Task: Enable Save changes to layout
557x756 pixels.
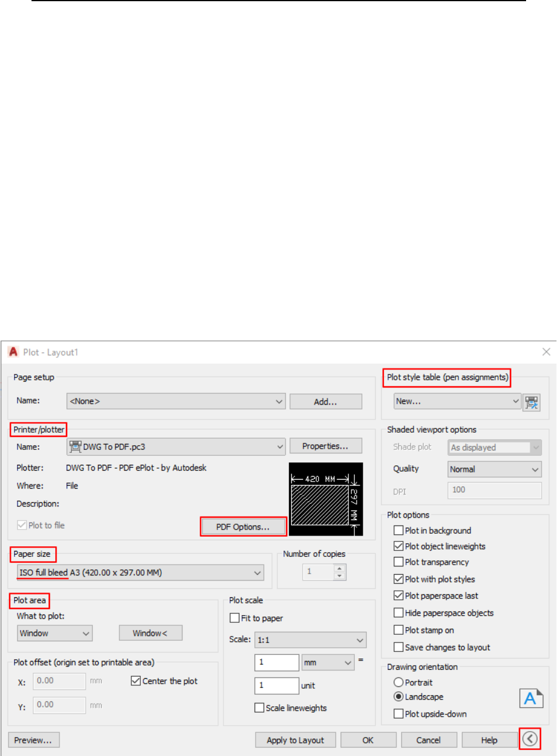Action: click(442, 647)
